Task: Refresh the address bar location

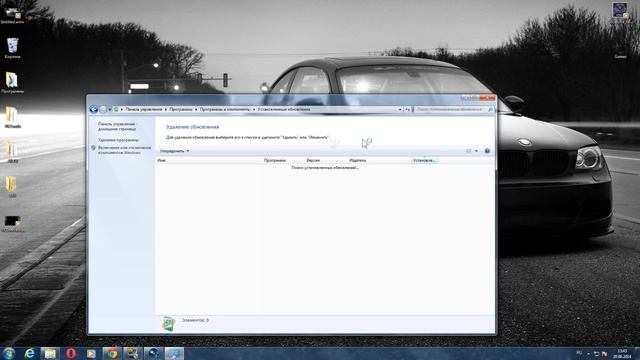Action: tap(407, 109)
